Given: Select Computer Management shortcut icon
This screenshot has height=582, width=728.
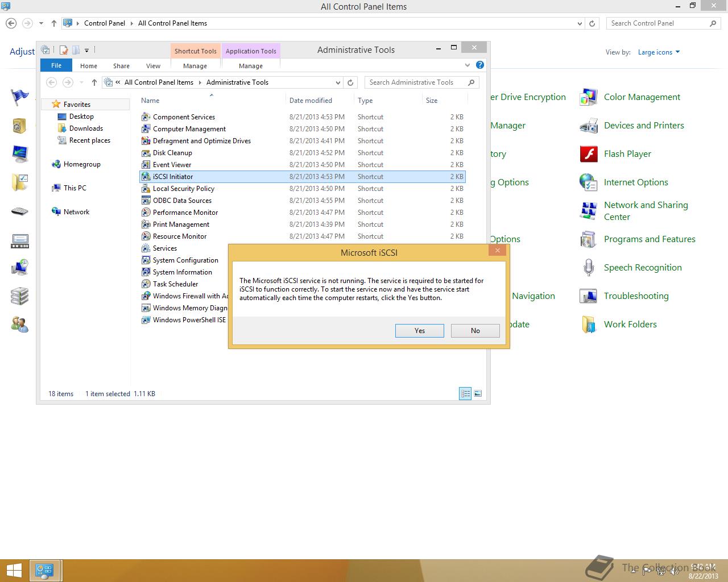Looking at the screenshot, I should [x=146, y=129].
